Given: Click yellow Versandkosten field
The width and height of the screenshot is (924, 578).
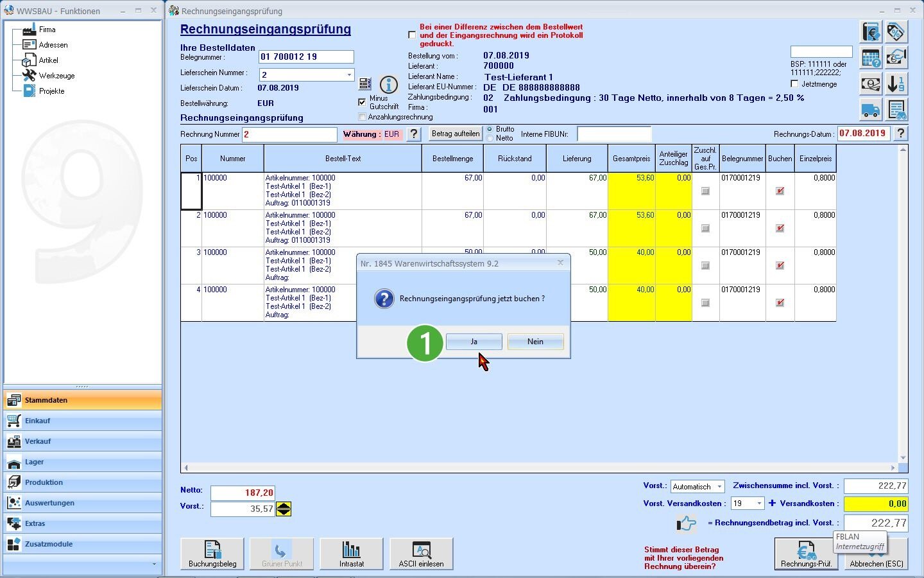Looking at the screenshot, I should [876, 504].
